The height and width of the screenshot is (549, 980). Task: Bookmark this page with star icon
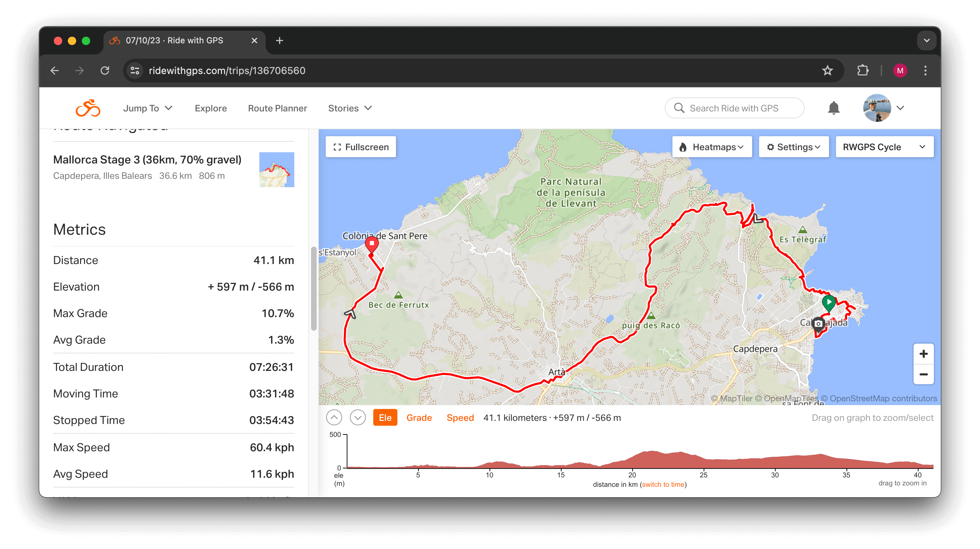(x=827, y=71)
